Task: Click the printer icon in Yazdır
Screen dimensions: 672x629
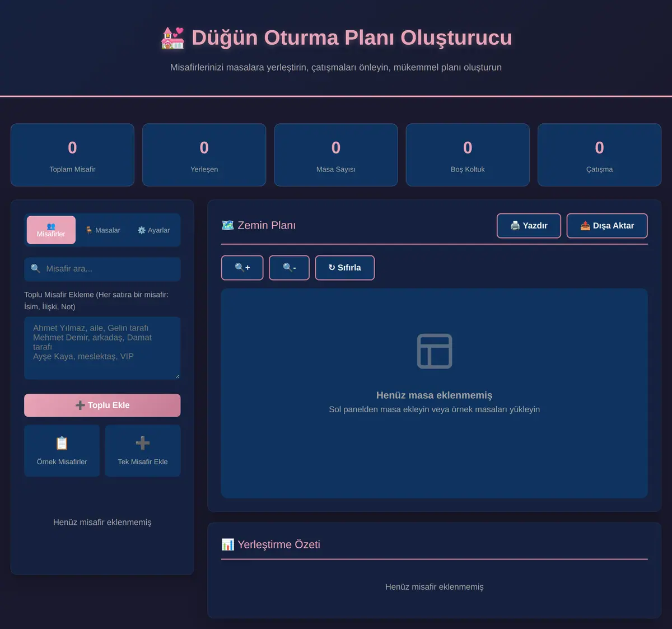Action: 515,226
